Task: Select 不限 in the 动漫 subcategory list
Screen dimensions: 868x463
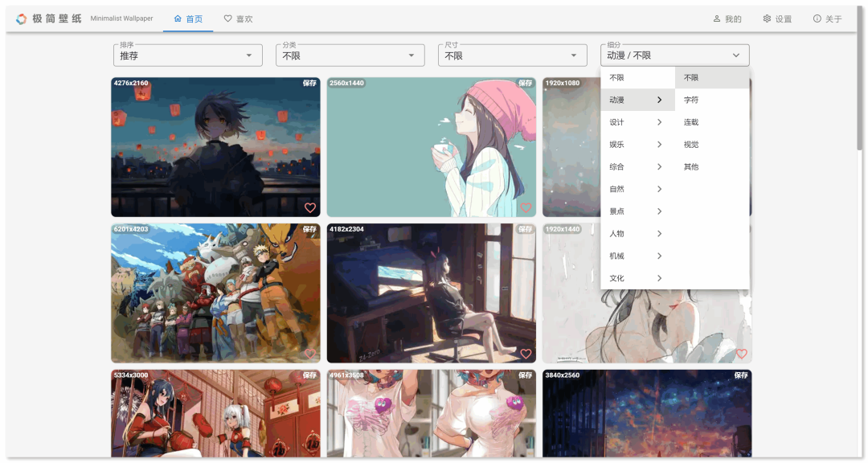Action: coord(712,77)
